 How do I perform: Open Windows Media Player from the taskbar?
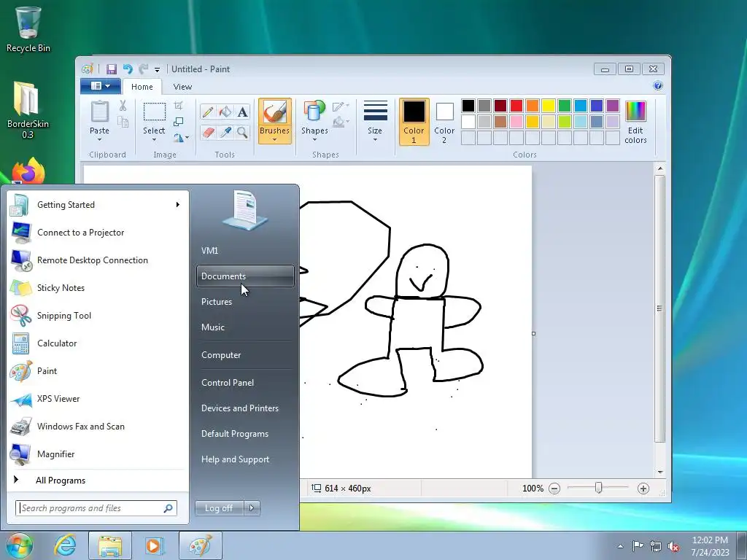tap(154, 545)
